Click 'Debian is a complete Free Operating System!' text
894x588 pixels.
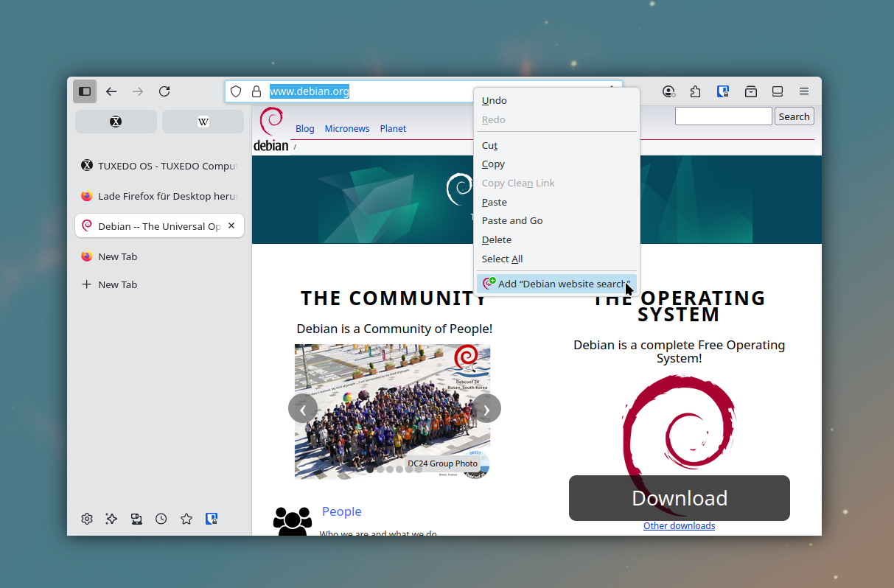[679, 351]
